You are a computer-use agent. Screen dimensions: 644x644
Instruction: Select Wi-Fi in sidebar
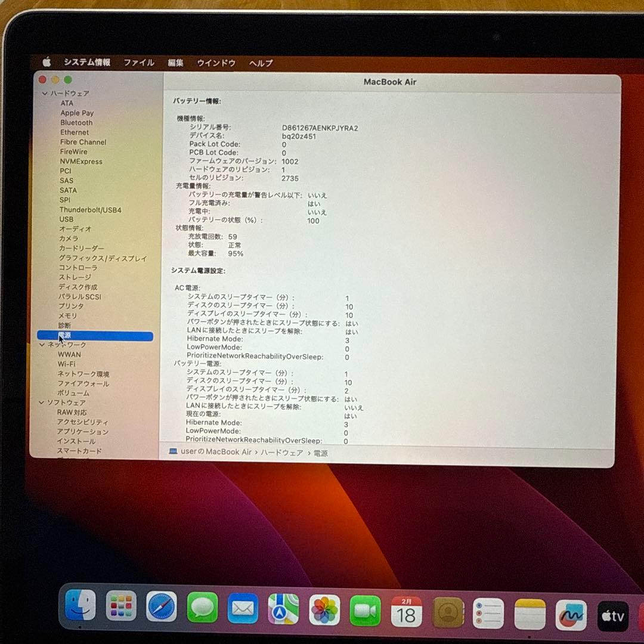pos(67,364)
